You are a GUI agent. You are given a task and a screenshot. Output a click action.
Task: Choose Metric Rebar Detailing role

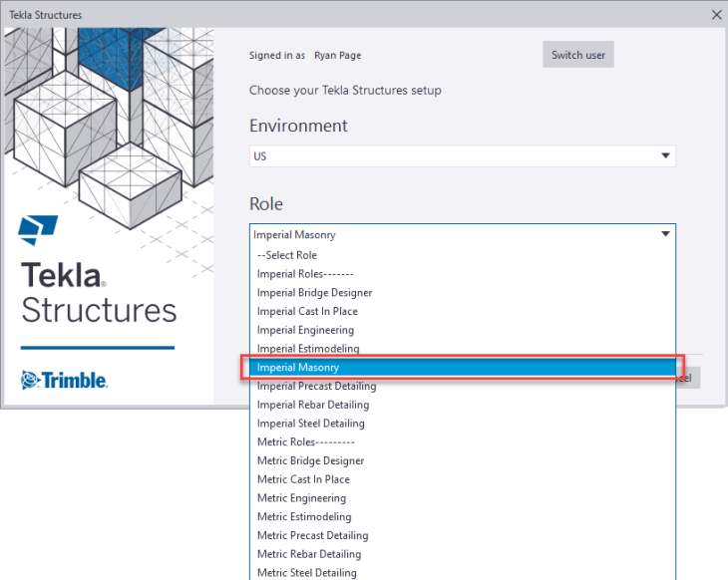tap(462, 554)
